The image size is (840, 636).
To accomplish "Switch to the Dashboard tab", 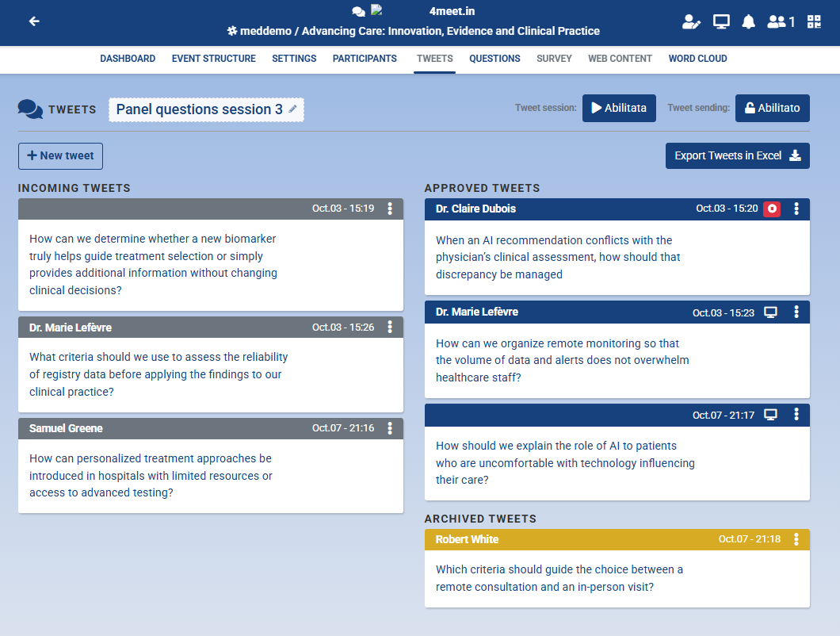I will (128, 59).
